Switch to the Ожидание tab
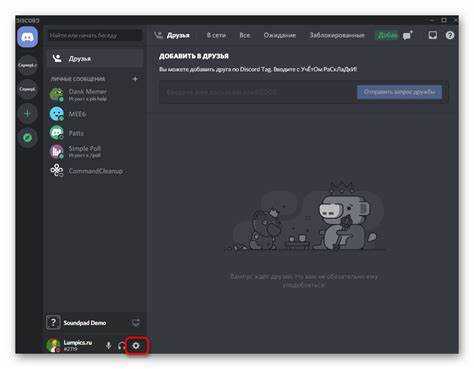The image size is (474, 369). (280, 35)
